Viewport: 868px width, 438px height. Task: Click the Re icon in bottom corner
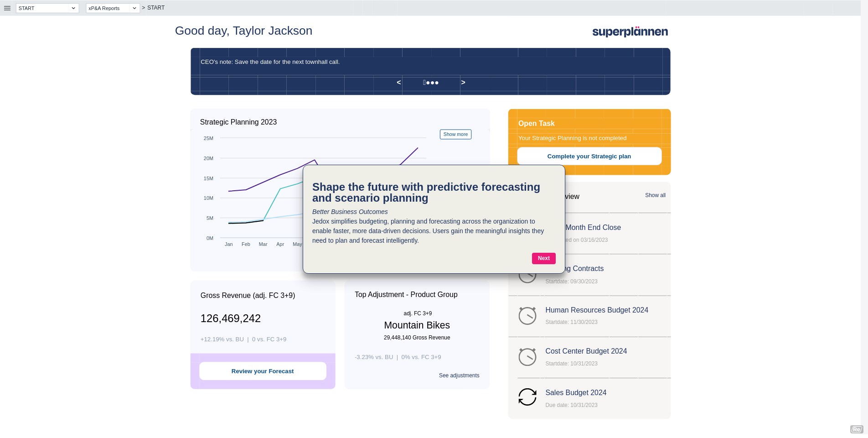tap(857, 429)
